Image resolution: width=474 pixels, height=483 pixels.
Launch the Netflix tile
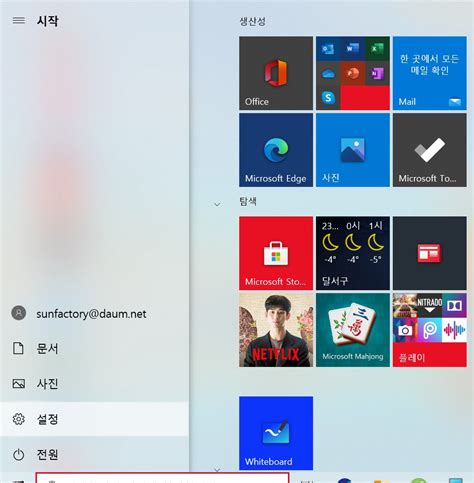[x=276, y=330]
